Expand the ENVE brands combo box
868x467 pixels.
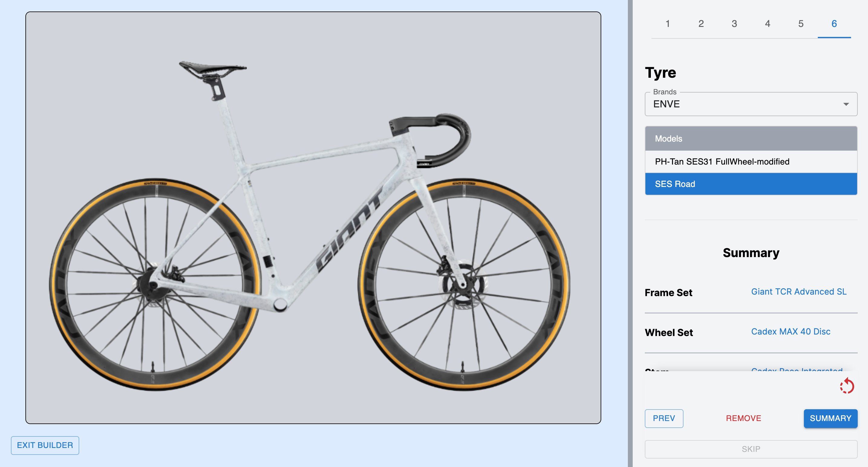pos(751,104)
